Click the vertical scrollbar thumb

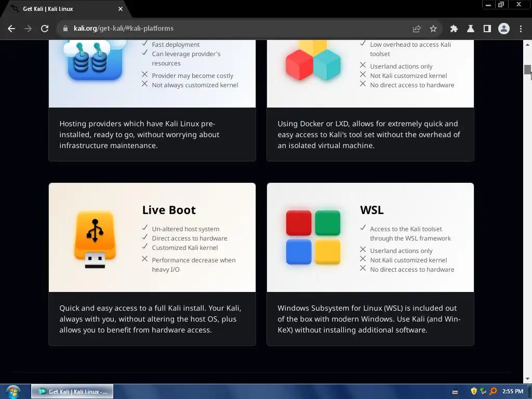pyautogui.click(x=527, y=70)
